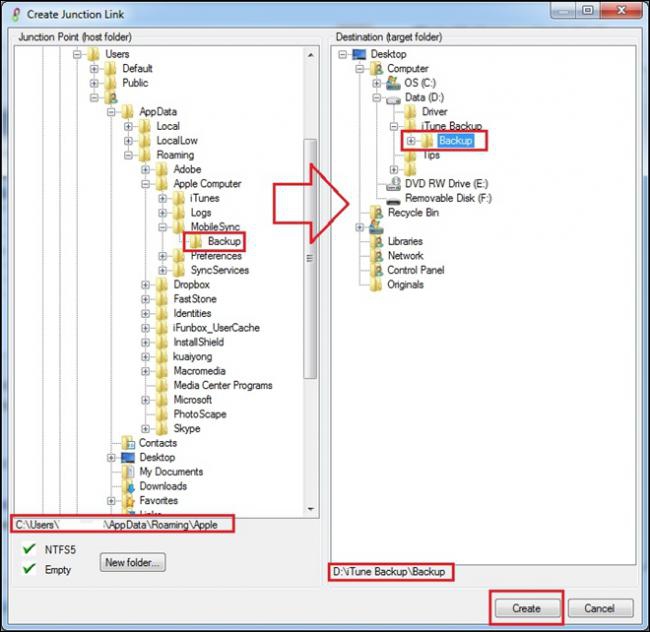Select the Recycle Bin icon

[x=376, y=212]
